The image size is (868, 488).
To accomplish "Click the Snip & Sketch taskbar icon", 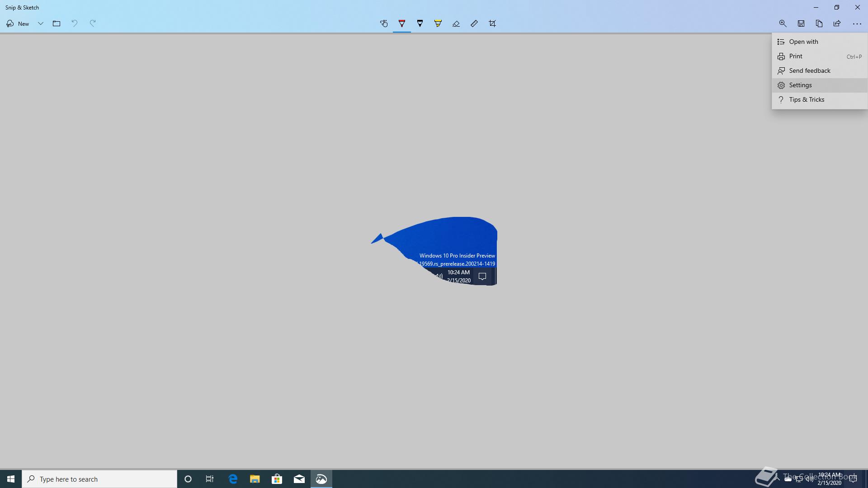I will [x=321, y=479].
